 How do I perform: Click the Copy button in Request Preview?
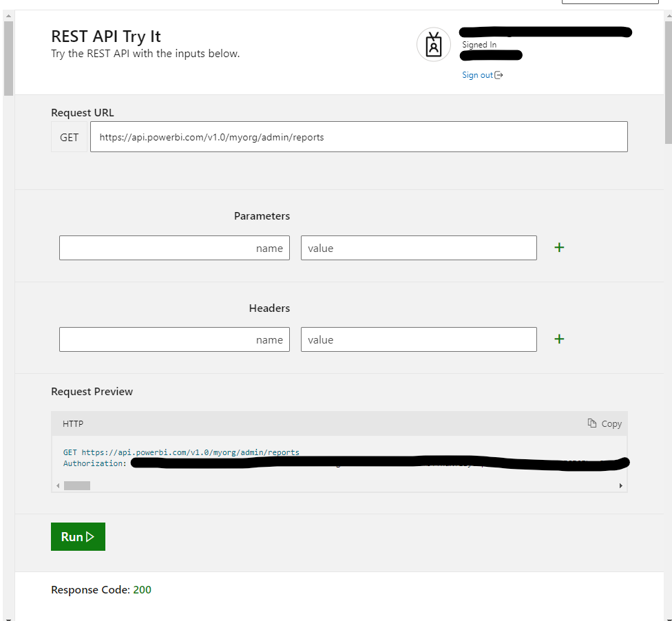(x=605, y=423)
